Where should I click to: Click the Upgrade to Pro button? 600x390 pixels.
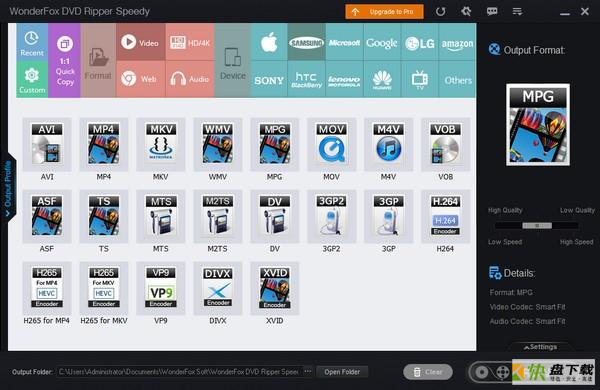tap(385, 12)
